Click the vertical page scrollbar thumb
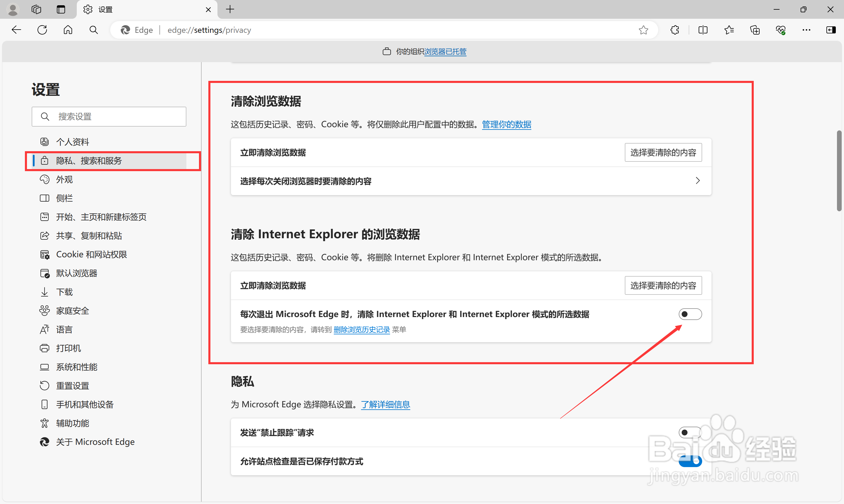Image resolution: width=844 pixels, height=504 pixels. pyautogui.click(x=839, y=171)
